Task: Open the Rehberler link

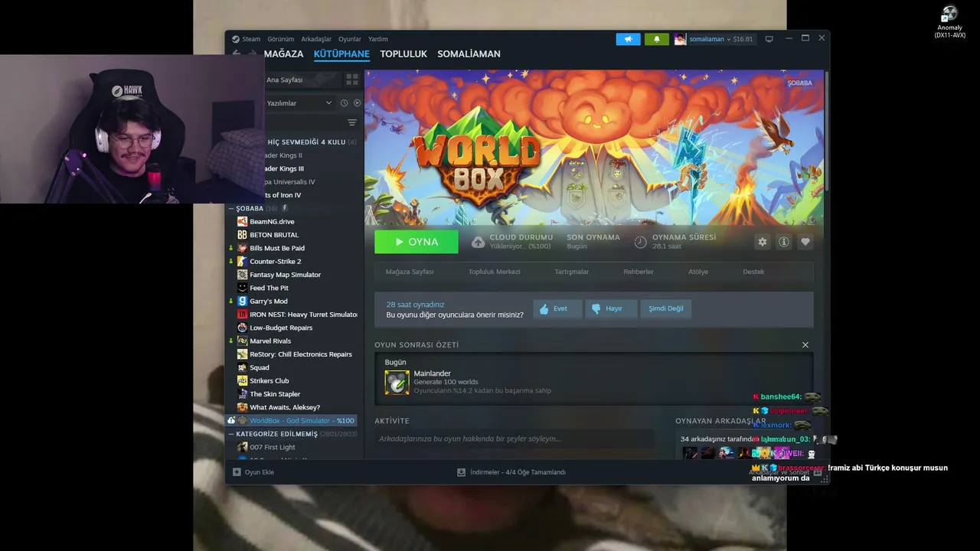Action: 639,272
